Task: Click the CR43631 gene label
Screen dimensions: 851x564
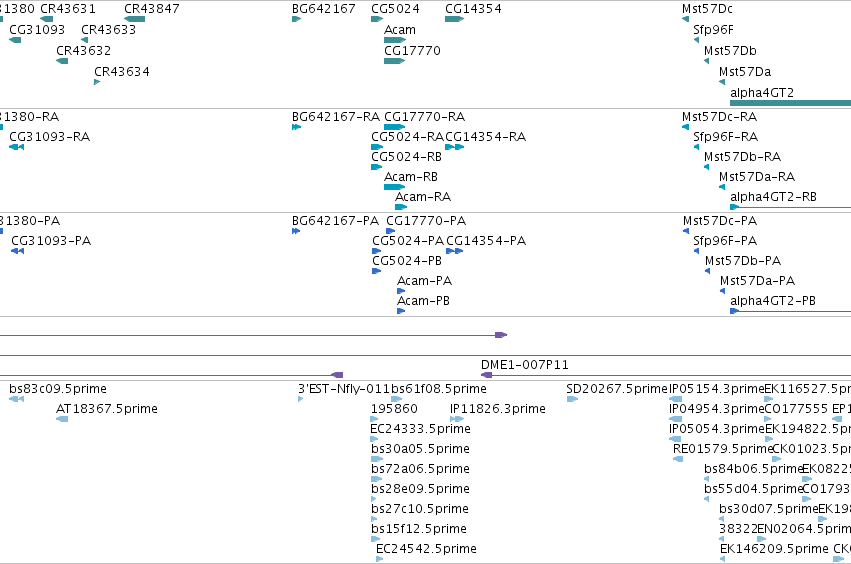Action: [68, 9]
